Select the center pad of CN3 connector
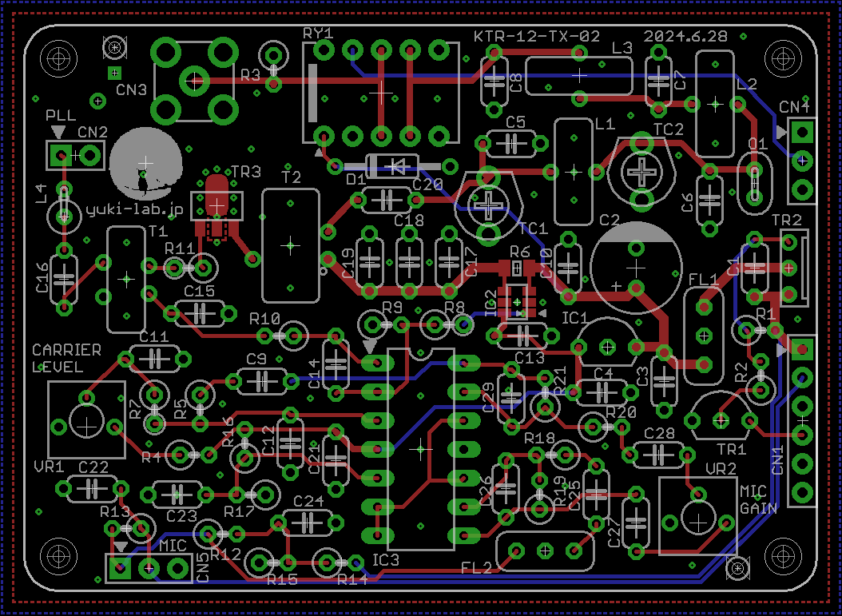The height and width of the screenshot is (616, 842). [x=194, y=81]
